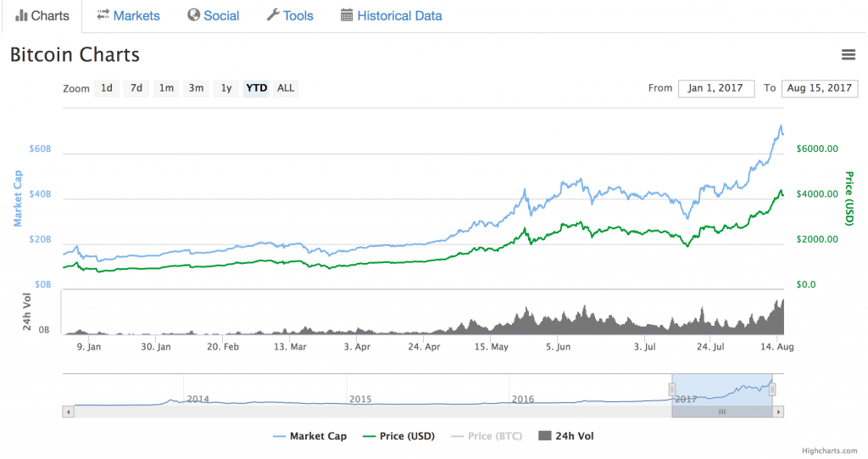The height and width of the screenshot is (459, 868).
Task: Toggle Price (USD) series in legend
Action: (x=398, y=436)
